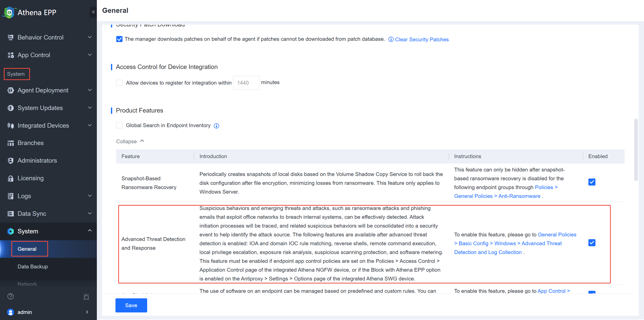This screenshot has height=320, width=644.
Task: Collapse the sidebar with double-chevron button
Action: [93, 12]
